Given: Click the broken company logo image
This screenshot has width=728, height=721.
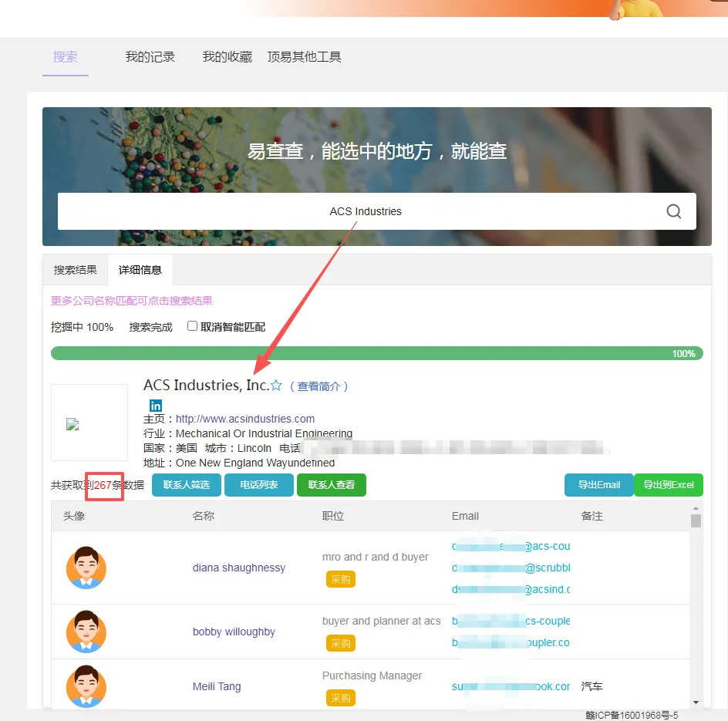Looking at the screenshot, I should pos(72,424).
